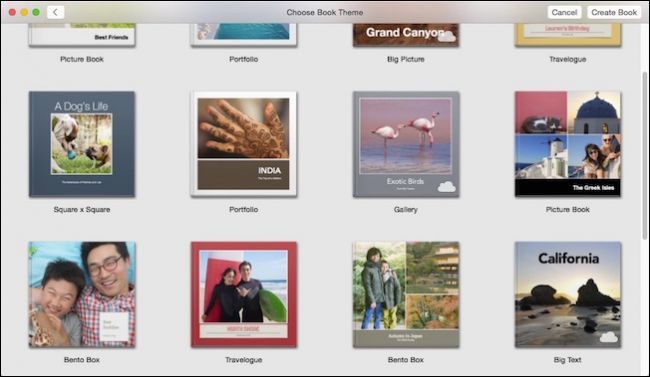650x377 pixels.
Task: Go back with the arrow button
Action: 56,12
